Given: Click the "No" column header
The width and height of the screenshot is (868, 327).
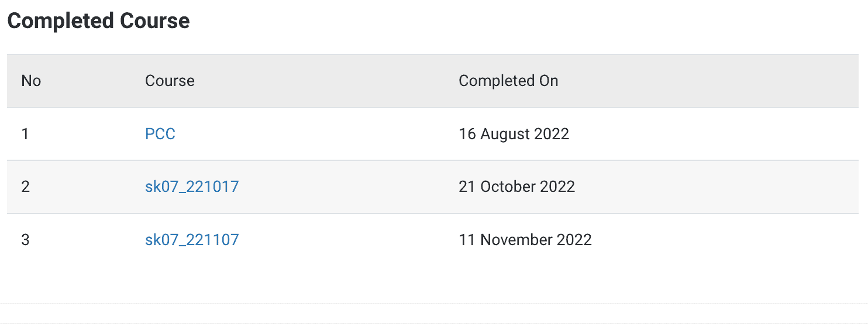Looking at the screenshot, I should 31,81.
